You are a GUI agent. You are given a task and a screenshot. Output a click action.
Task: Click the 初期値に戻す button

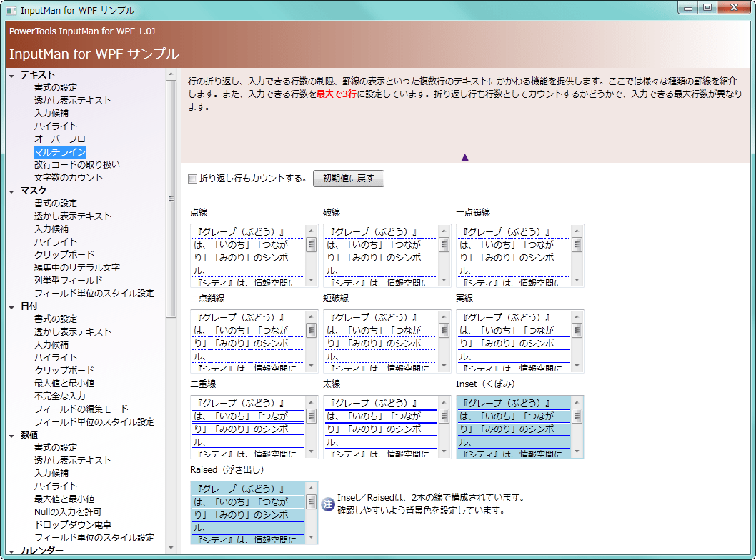tap(348, 178)
